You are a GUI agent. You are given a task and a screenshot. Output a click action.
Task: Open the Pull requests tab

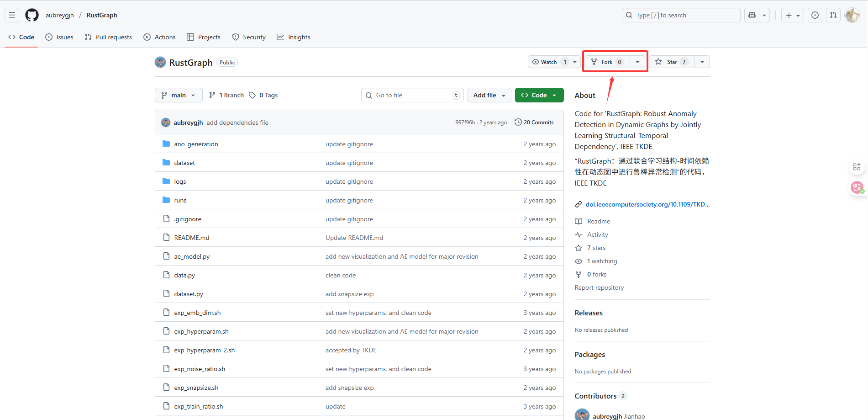coord(109,37)
